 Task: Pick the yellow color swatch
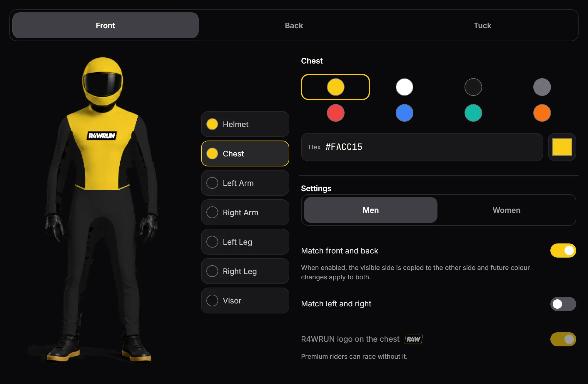(335, 87)
